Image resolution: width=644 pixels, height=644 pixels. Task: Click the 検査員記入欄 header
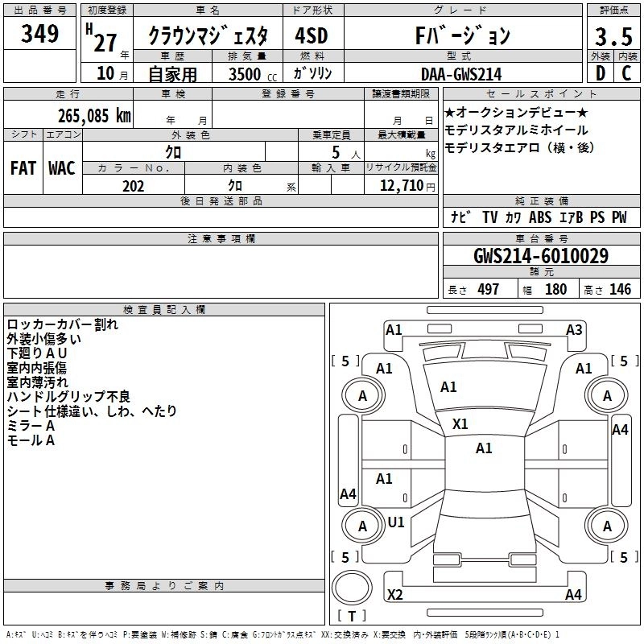(x=164, y=310)
